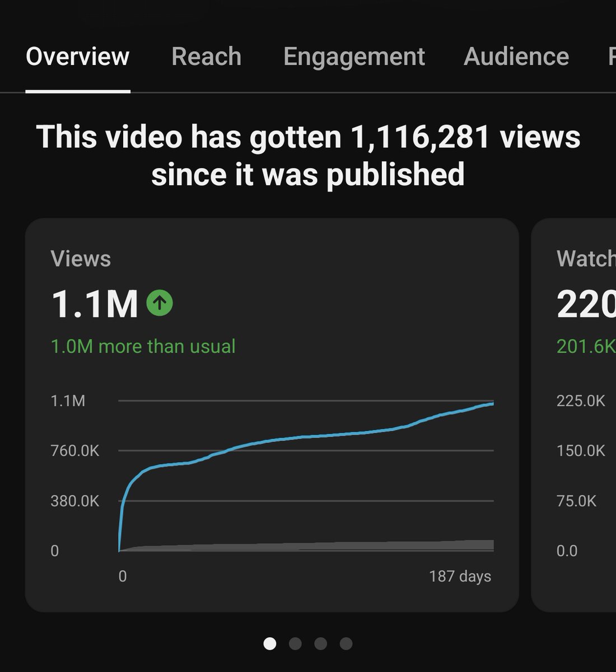Open the Overview tab
This screenshot has width=616, height=672.
(78, 57)
